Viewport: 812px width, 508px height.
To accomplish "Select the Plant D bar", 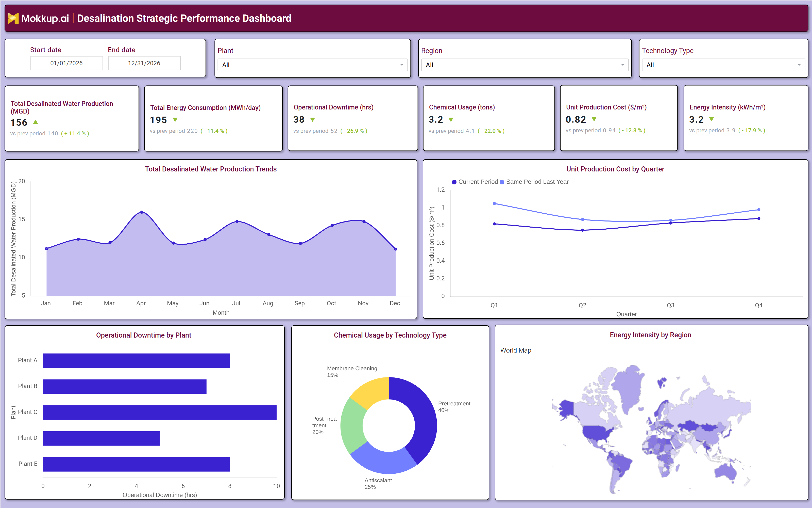I will coord(101,438).
